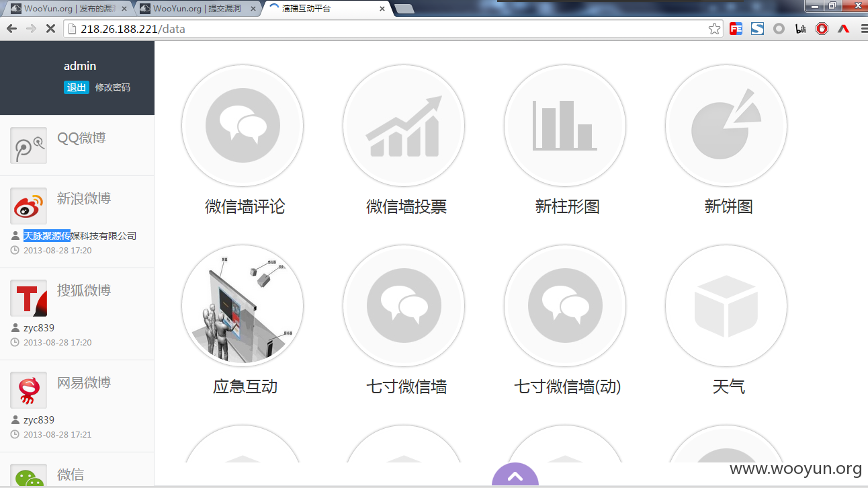Image resolution: width=868 pixels, height=488 pixels.
Task: Open the 新柱形图 bar chart icon
Action: pos(565,126)
